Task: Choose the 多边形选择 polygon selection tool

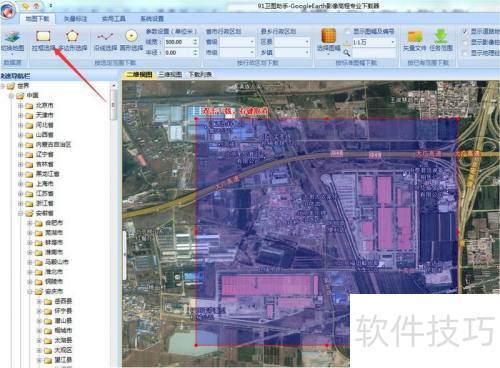Action: (73, 41)
